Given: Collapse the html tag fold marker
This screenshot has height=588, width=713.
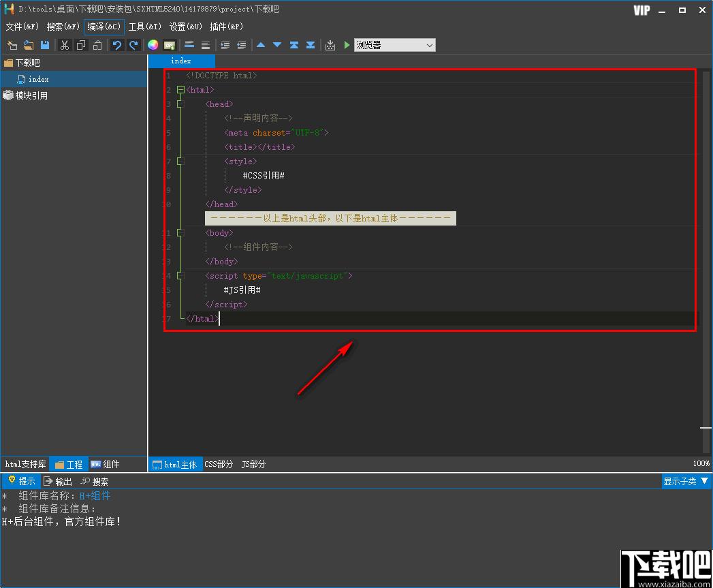Looking at the screenshot, I should coord(180,90).
